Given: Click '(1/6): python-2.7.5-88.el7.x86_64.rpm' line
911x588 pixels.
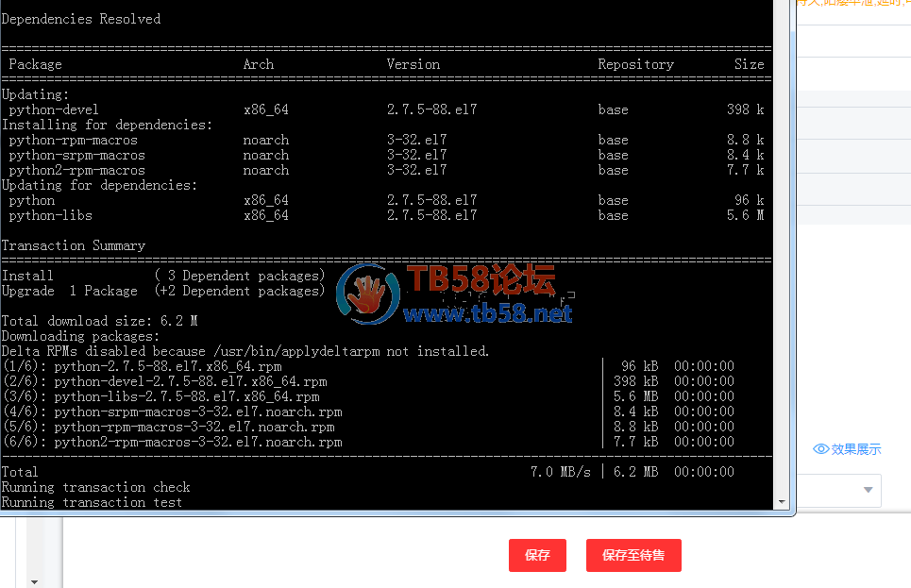Looking at the screenshot, I should coord(143,366).
